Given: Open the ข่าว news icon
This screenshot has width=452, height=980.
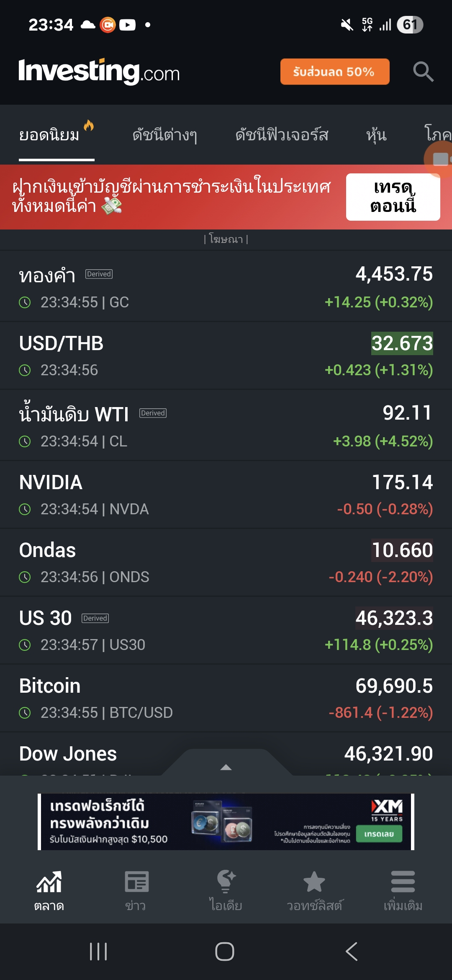Looking at the screenshot, I should pos(136,882).
